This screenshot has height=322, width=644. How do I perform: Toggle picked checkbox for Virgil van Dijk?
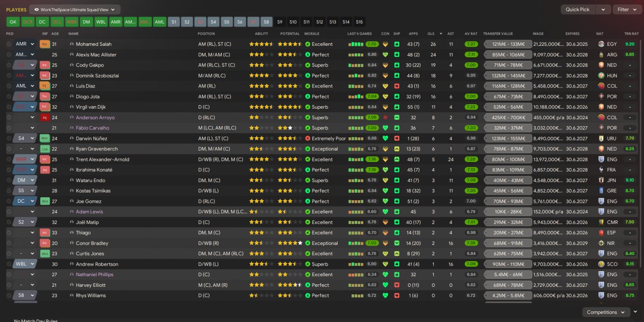point(9,107)
